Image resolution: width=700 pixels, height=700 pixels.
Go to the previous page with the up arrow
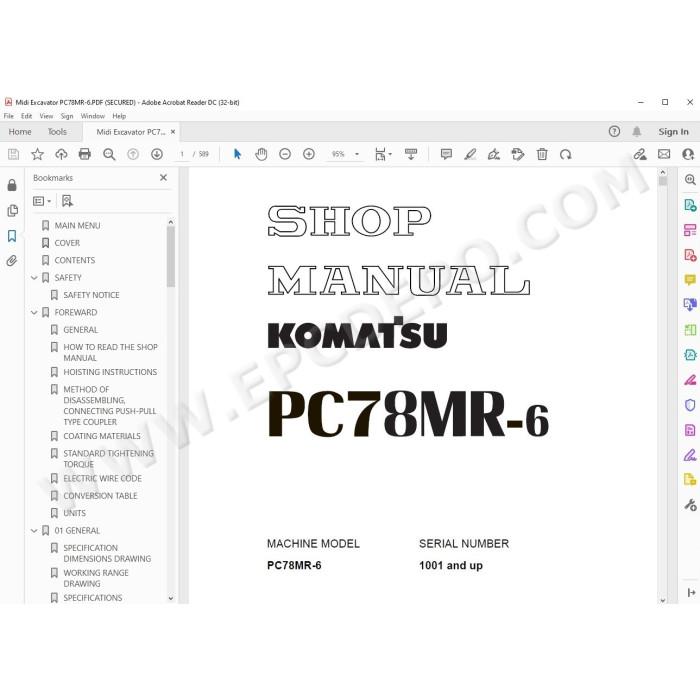[133, 154]
